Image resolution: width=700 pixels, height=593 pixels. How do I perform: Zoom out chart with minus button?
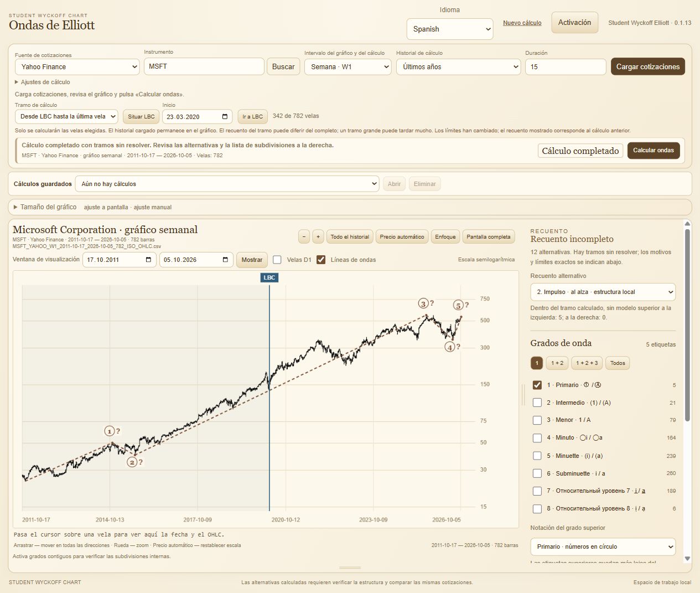[304, 236]
